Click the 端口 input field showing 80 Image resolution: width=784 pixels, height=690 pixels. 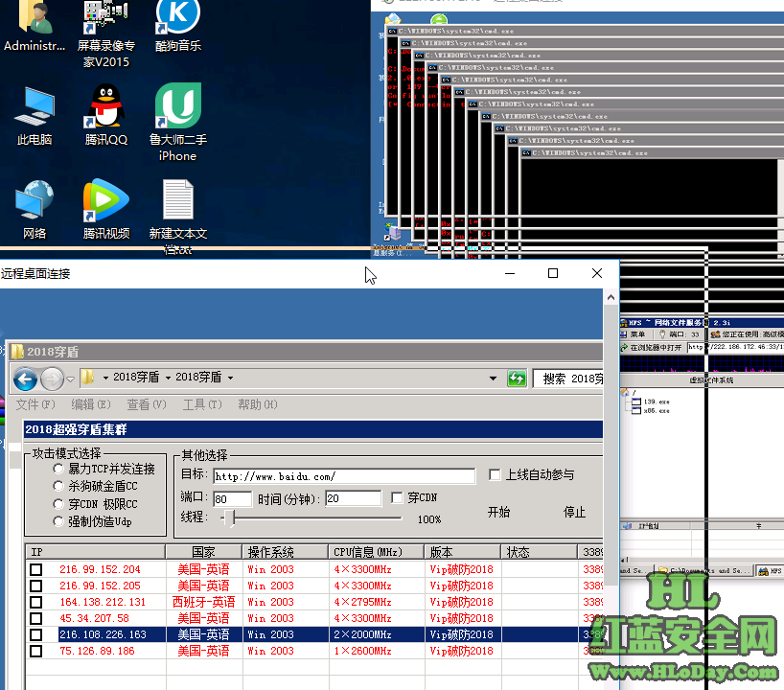[233, 498]
